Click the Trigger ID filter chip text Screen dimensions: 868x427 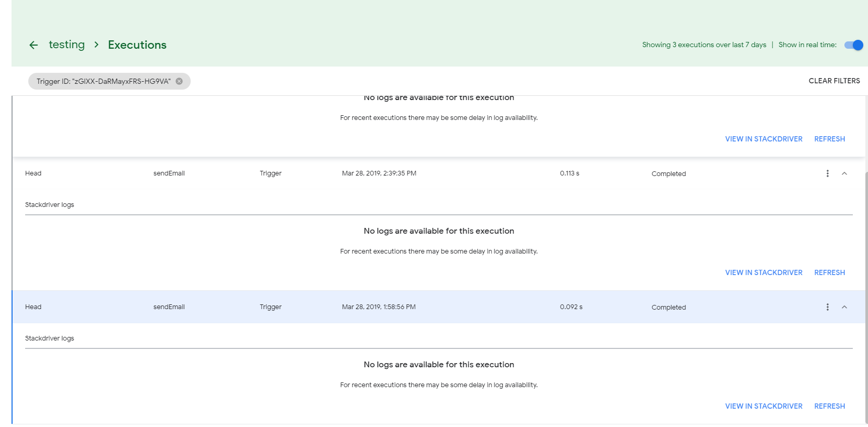point(103,81)
